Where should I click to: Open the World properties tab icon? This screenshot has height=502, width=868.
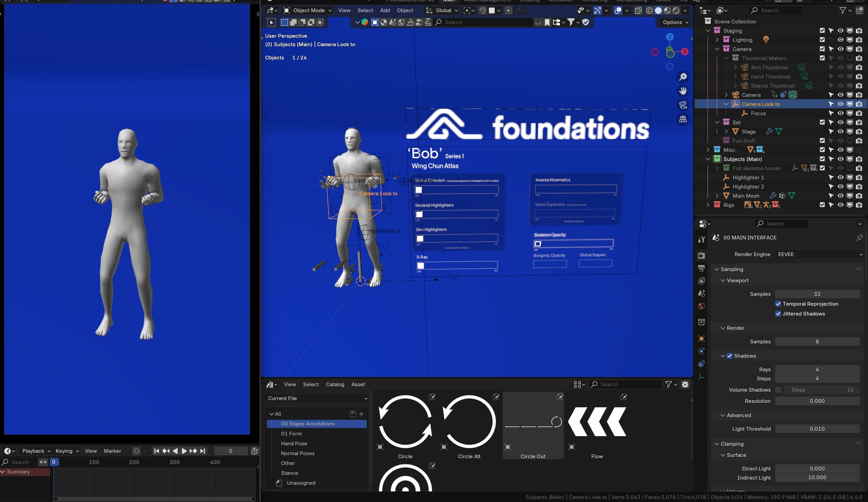pos(702,306)
